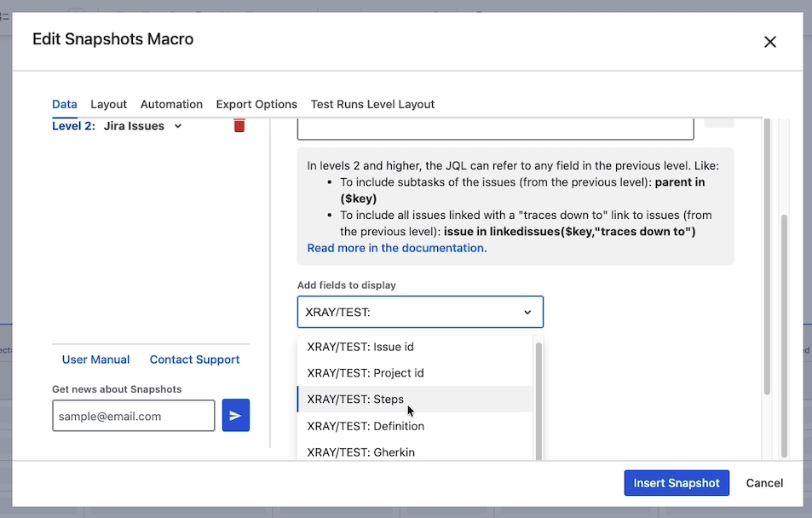Select XRAY/TEST: Gherkin option
The height and width of the screenshot is (518, 812).
pos(415,450)
